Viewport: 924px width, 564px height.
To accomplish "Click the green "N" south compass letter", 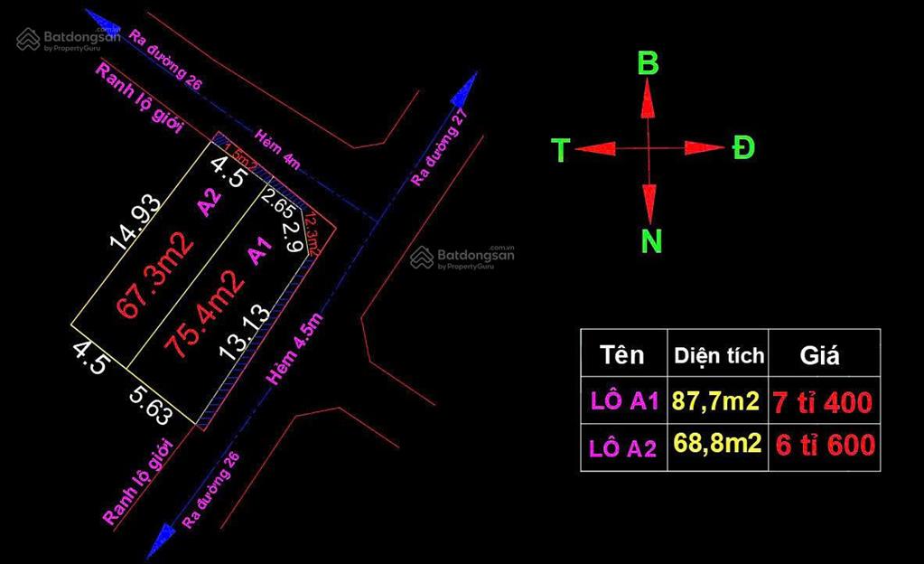I will click(x=651, y=241).
